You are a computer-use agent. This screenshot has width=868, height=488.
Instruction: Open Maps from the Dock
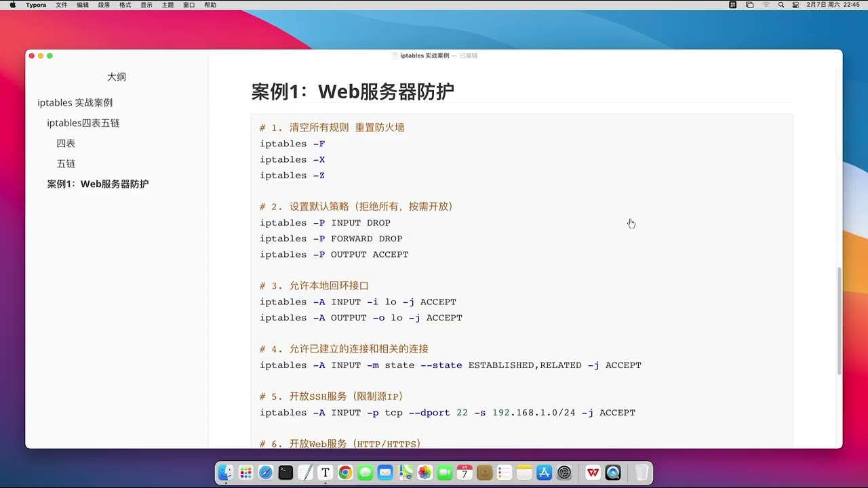point(406,472)
